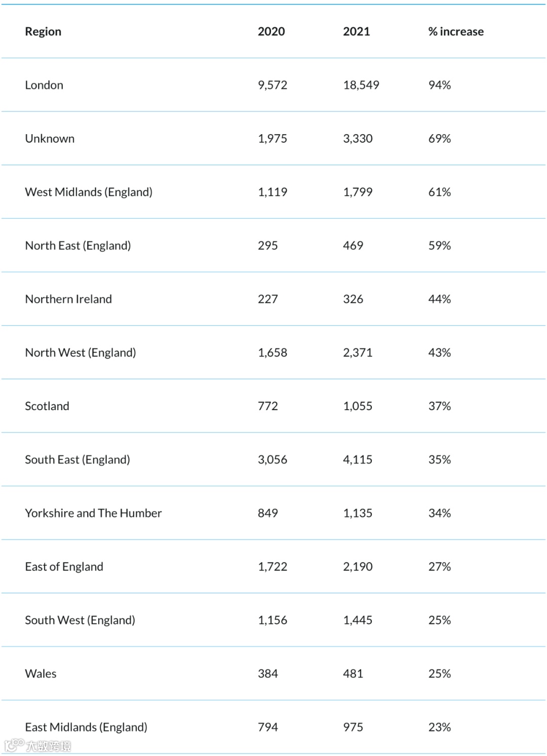
Task: Select the London region cell
Action: pos(44,85)
